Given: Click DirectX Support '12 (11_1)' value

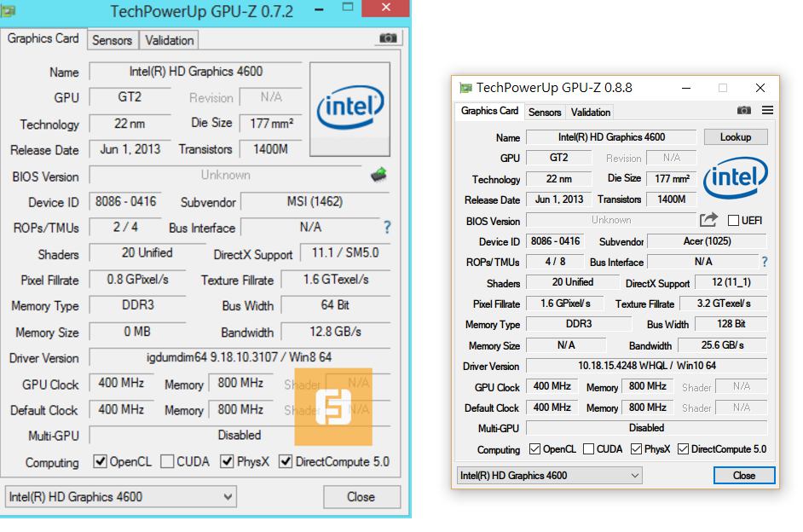Looking at the screenshot, I should click(731, 282).
